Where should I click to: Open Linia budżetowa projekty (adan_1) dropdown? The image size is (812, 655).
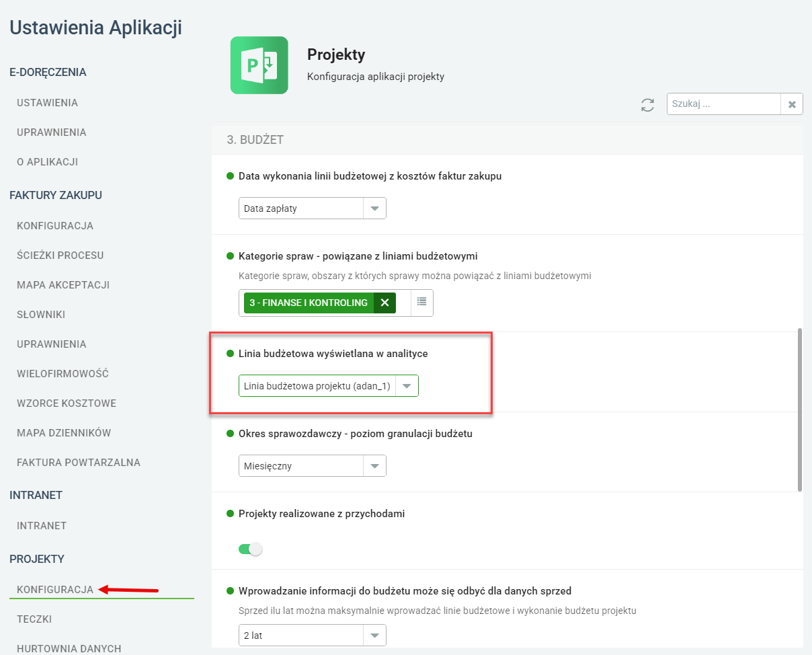pos(329,386)
